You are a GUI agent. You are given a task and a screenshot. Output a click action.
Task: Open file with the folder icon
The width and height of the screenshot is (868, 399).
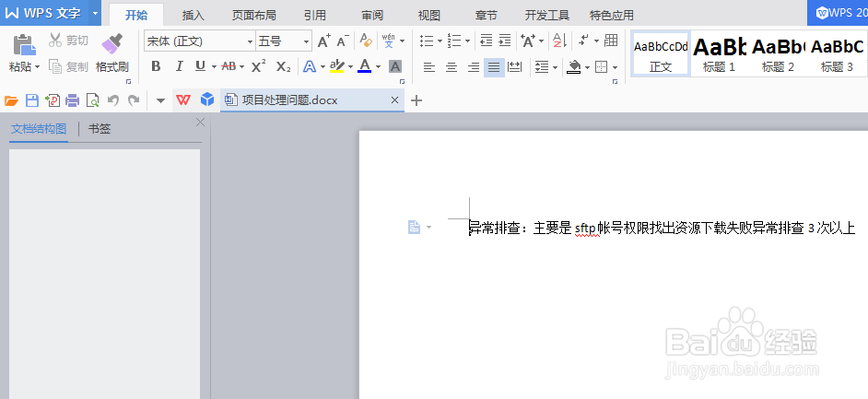(12, 100)
